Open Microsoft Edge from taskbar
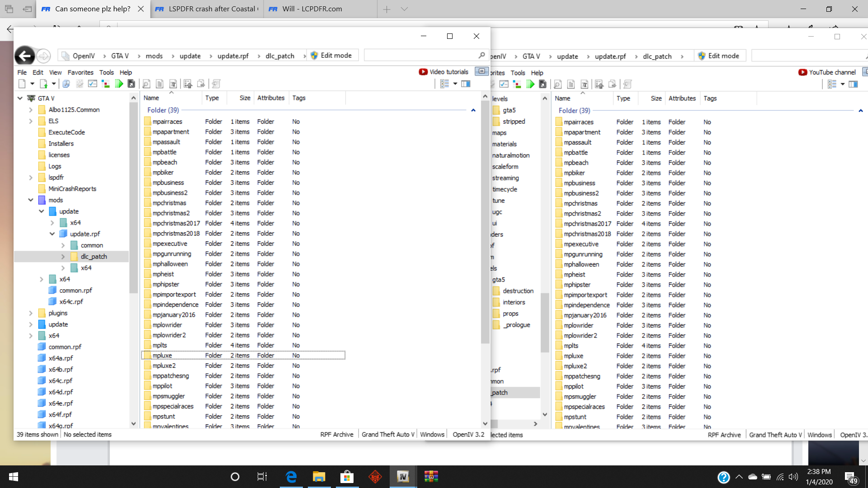This screenshot has width=868, height=488. 291,476
